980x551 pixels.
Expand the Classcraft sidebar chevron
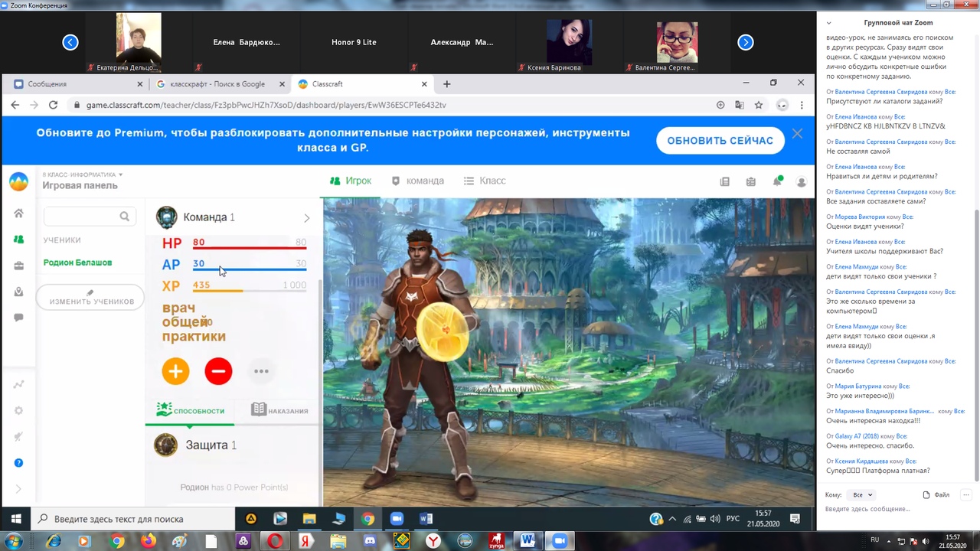[x=18, y=489]
